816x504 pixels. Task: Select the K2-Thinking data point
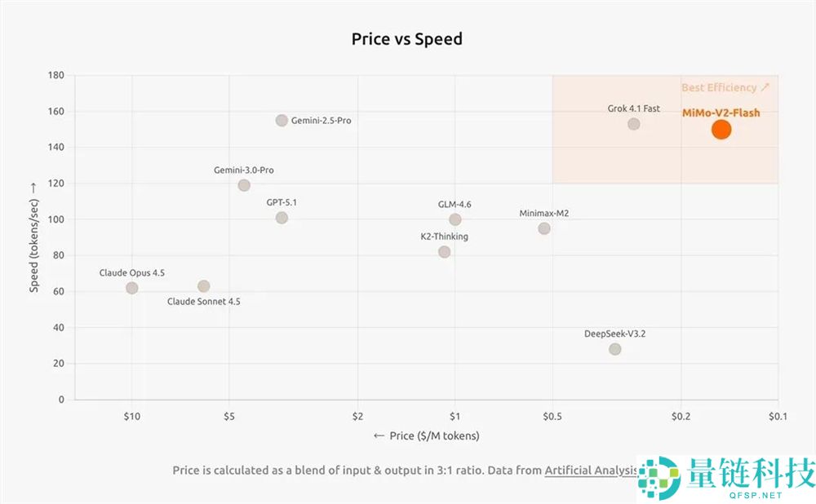point(444,252)
